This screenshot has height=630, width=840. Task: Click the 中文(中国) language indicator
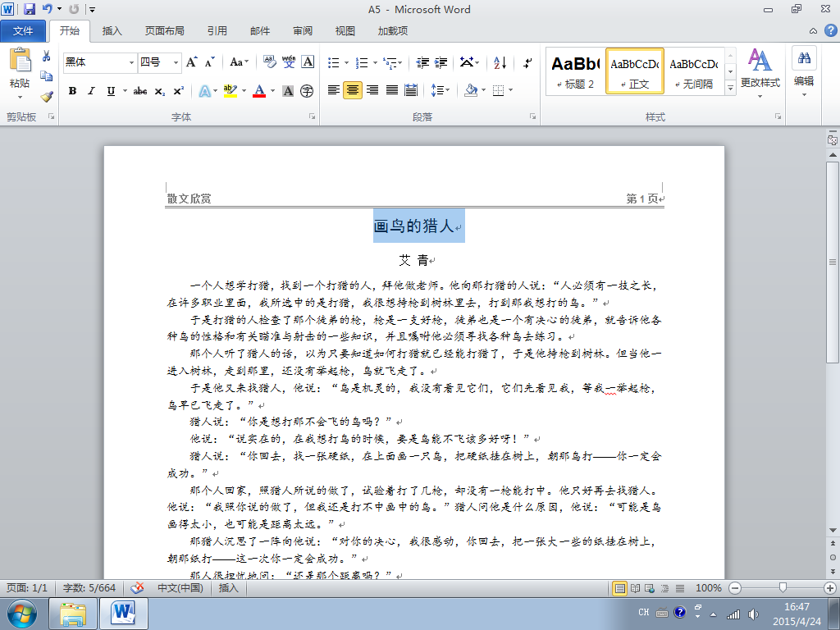180,587
